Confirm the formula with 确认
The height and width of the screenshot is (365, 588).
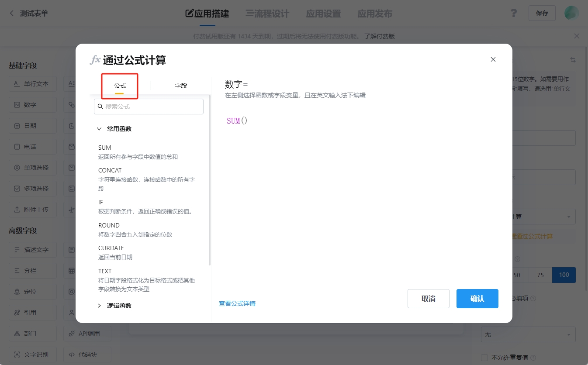tap(477, 298)
